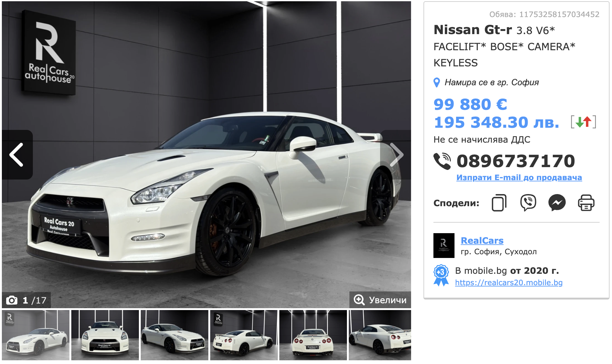Select the fourth thumbnail showing rear side
This screenshot has height=364, width=612.
tap(244, 335)
